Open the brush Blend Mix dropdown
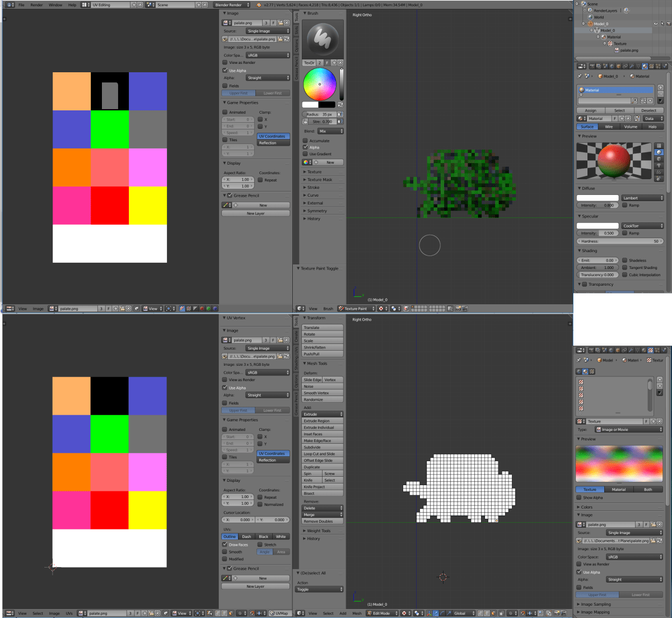672x618 pixels. (x=330, y=131)
